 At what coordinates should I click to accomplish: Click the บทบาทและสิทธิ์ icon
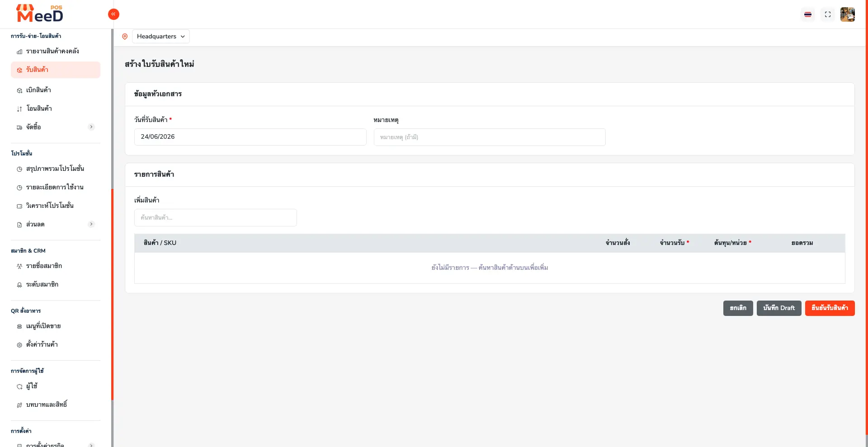click(19, 405)
